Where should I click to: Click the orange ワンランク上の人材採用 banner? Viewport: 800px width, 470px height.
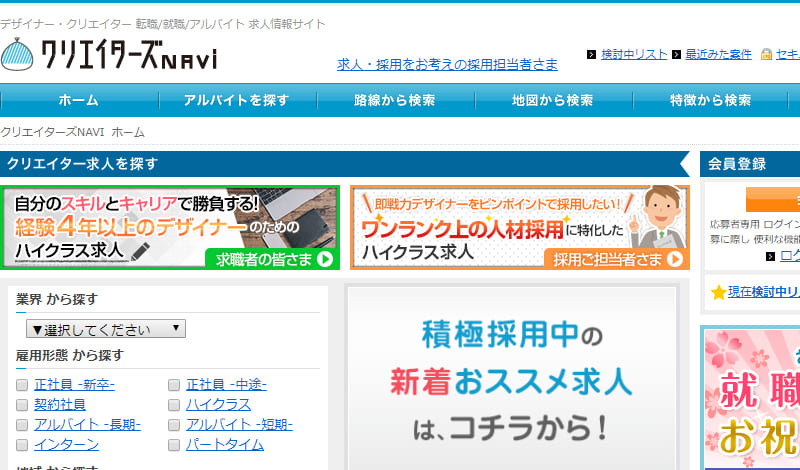(x=520, y=228)
